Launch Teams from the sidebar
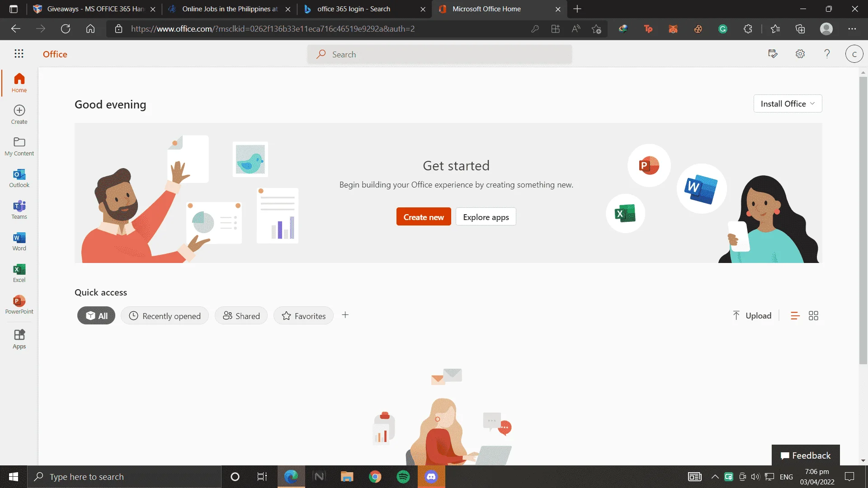Screen dimensions: 868x488 (19, 210)
